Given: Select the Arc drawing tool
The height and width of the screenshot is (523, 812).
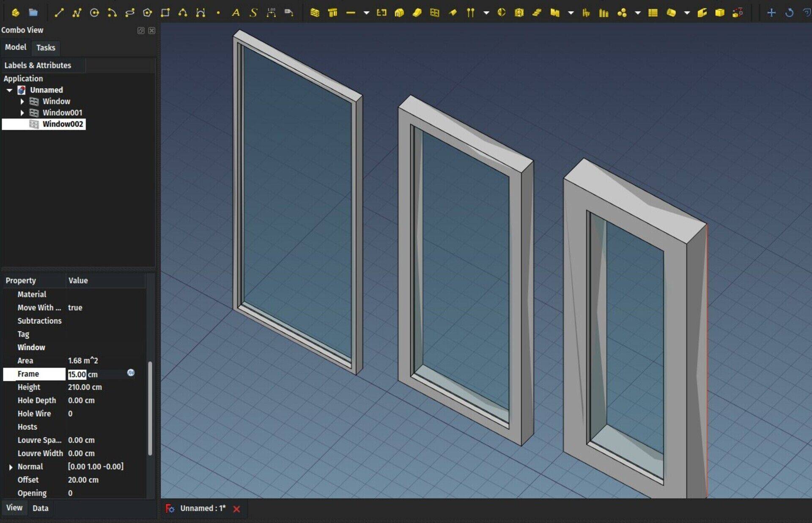Looking at the screenshot, I should 112,13.
